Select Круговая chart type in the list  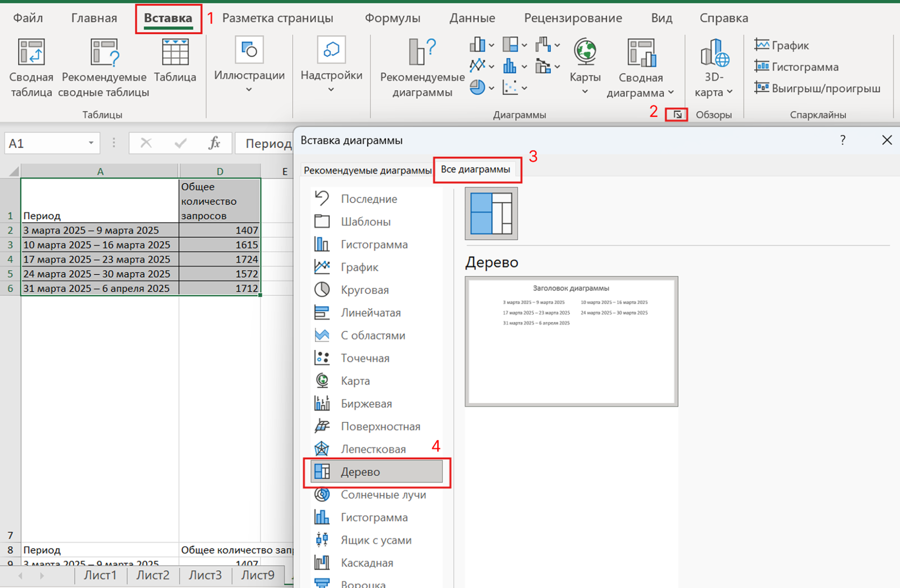364,290
